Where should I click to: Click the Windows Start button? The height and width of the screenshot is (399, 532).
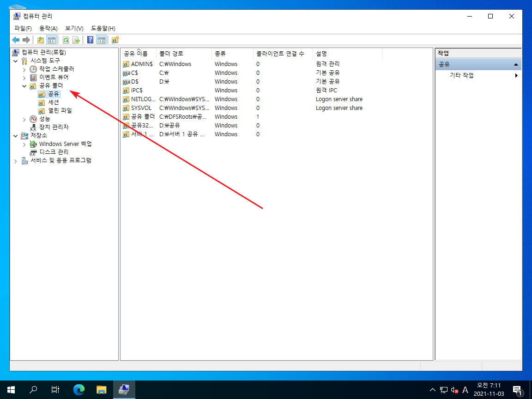[x=11, y=389]
